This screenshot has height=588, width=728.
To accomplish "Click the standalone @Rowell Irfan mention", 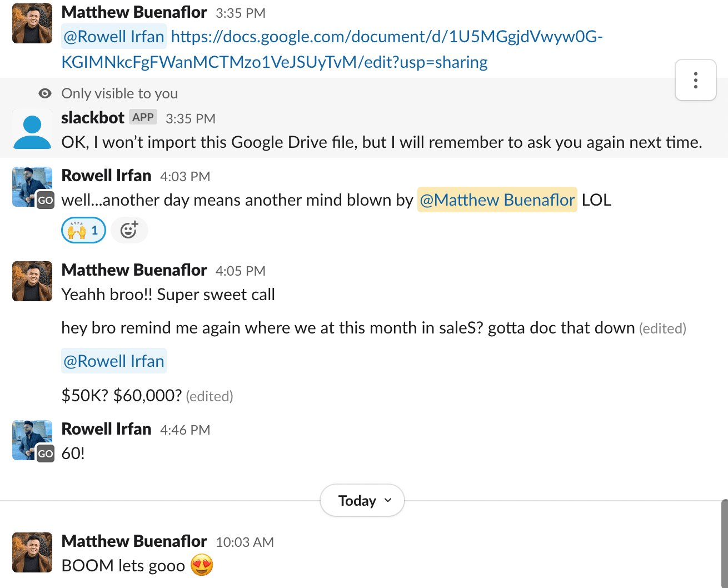I will pyautogui.click(x=114, y=361).
